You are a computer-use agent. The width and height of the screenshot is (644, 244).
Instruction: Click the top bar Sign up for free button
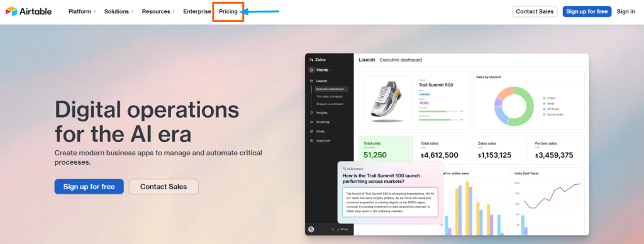tap(587, 11)
